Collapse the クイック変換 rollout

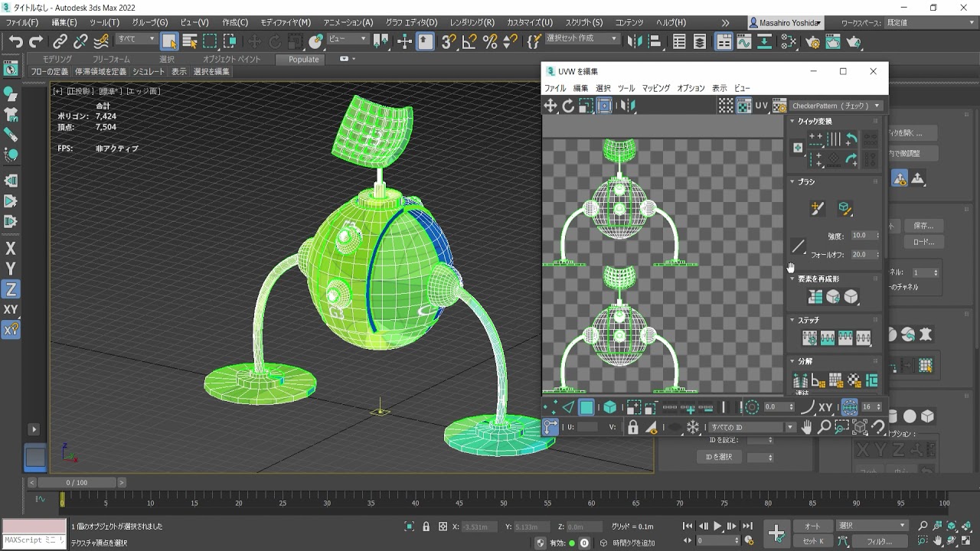pyautogui.click(x=792, y=121)
